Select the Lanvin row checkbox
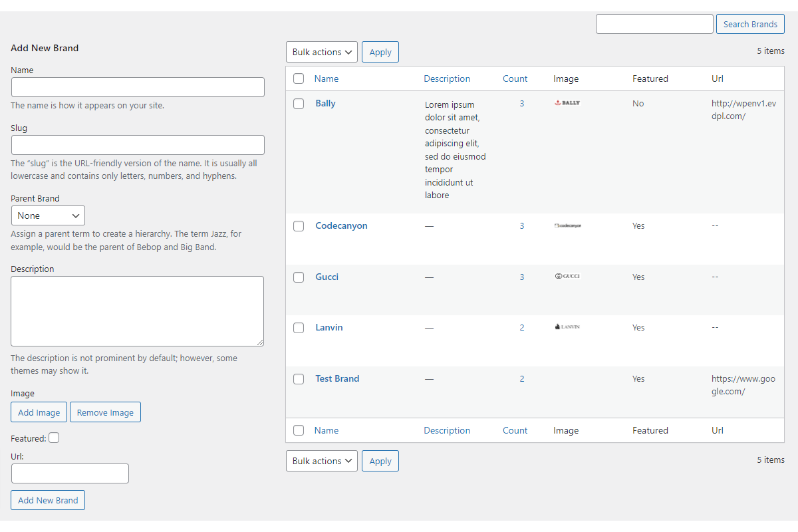 coord(299,328)
